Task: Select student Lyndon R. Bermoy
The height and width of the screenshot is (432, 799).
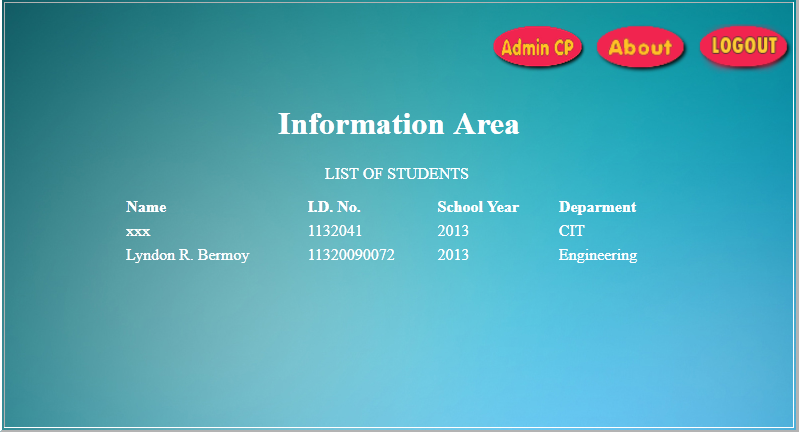Action: tap(188, 255)
